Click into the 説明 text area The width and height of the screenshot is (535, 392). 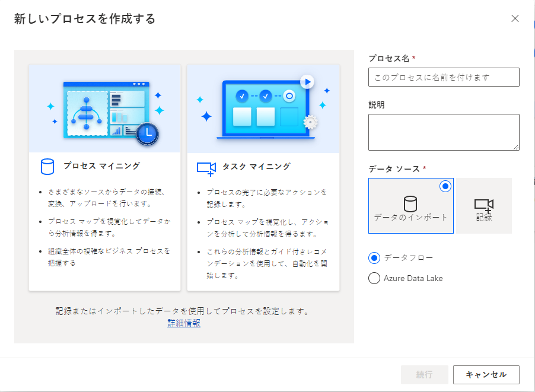coord(444,132)
